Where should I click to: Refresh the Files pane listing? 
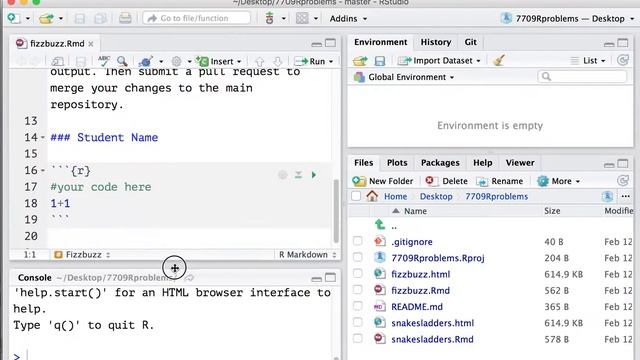[x=623, y=181]
